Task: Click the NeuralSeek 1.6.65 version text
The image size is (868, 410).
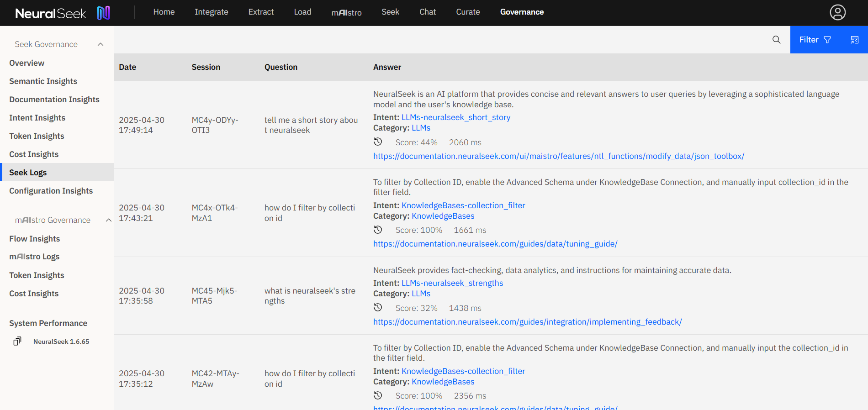Action: (x=61, y=342)
